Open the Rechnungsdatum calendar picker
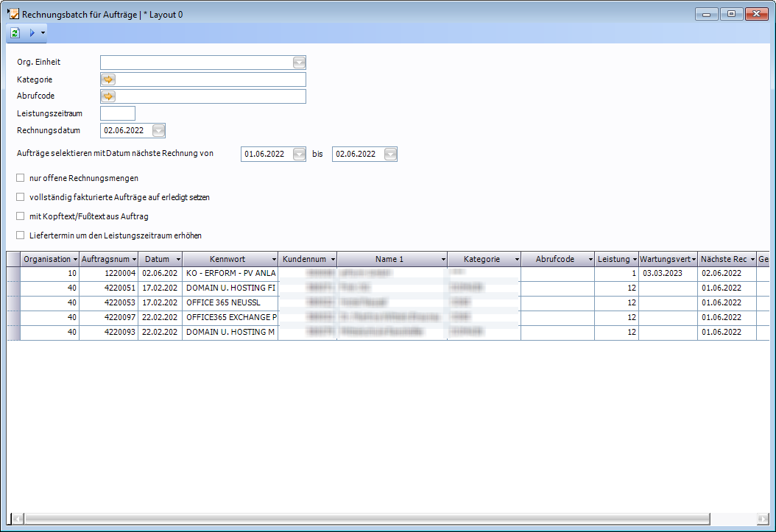 [158, 130]
